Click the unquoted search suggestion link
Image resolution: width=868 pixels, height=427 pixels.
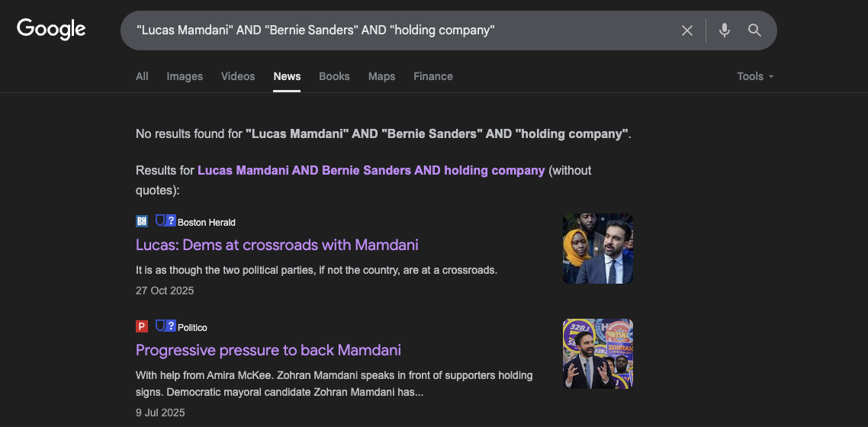371,170
